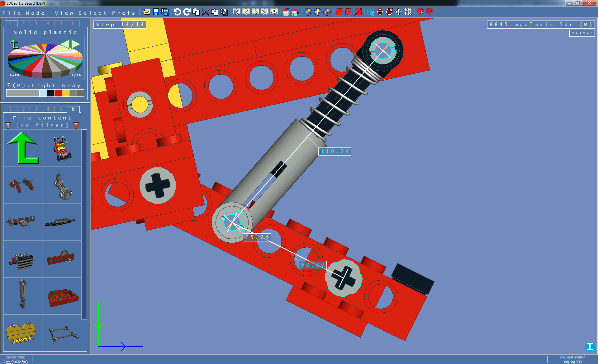Select the complete car model thumbnail

[x=62, y=148]
